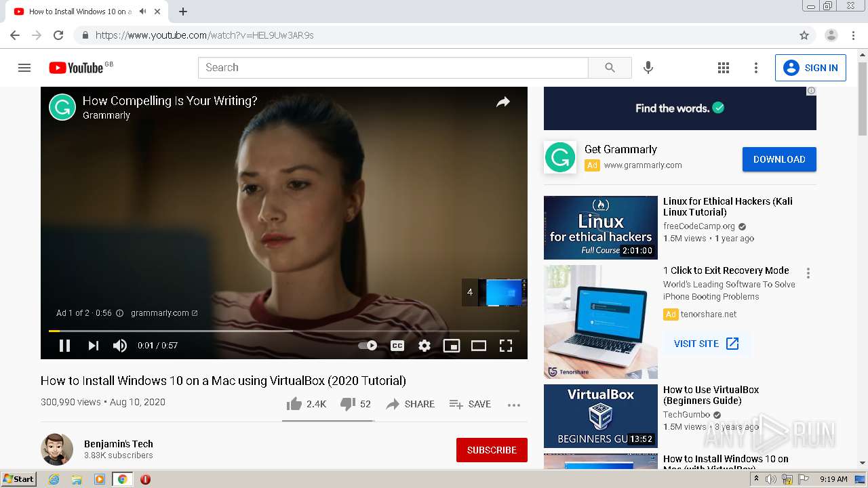
Task: Toggle closed captions CC
Action: tap(397, 346)
